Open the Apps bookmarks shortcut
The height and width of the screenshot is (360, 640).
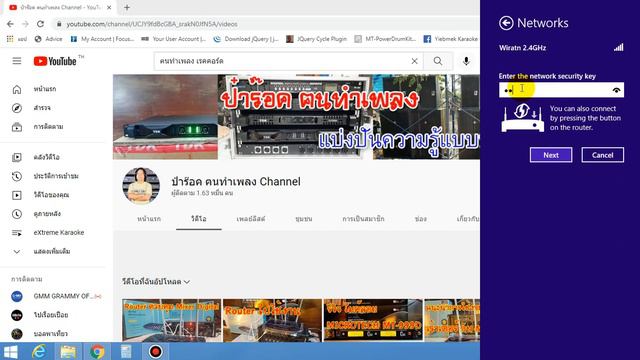click(16, 39)
